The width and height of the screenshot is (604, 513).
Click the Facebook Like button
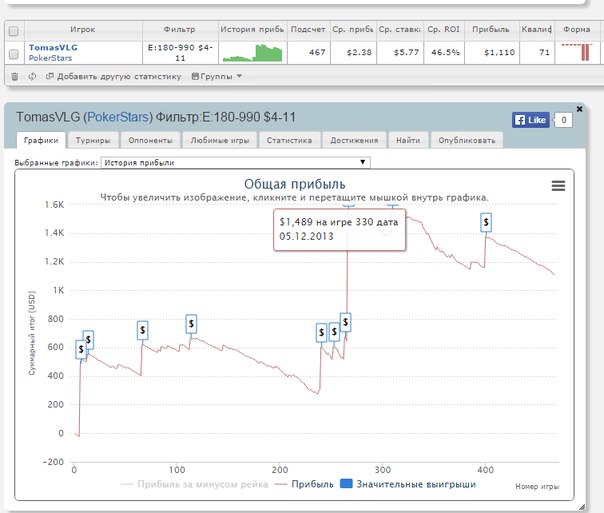[x=531, y=120]
